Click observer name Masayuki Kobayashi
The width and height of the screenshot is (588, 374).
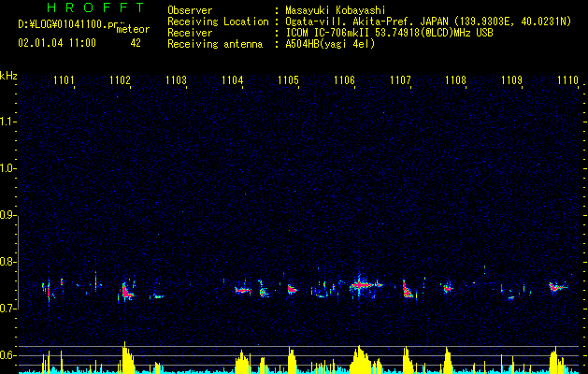[x=336, y=10]
